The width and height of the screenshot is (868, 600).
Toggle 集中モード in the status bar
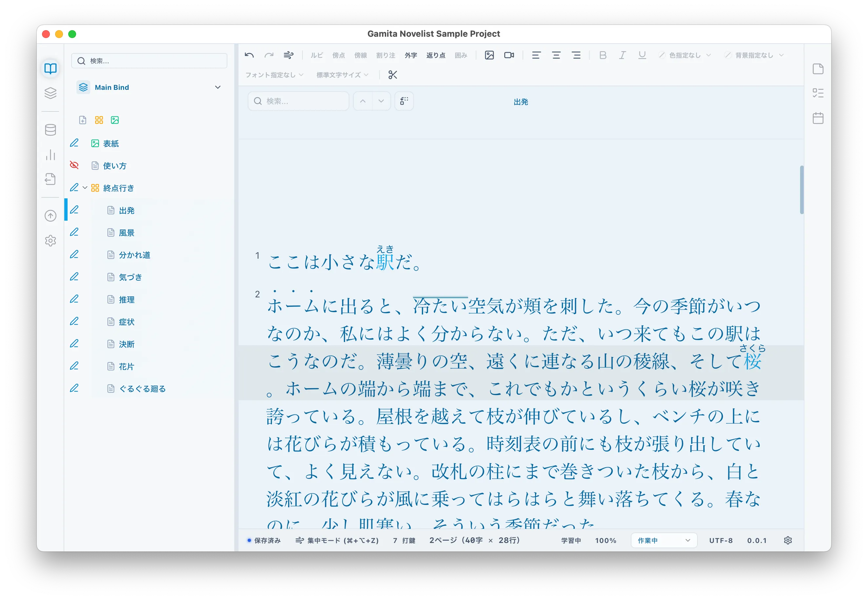pyautogui.click(x=337, y=540)
